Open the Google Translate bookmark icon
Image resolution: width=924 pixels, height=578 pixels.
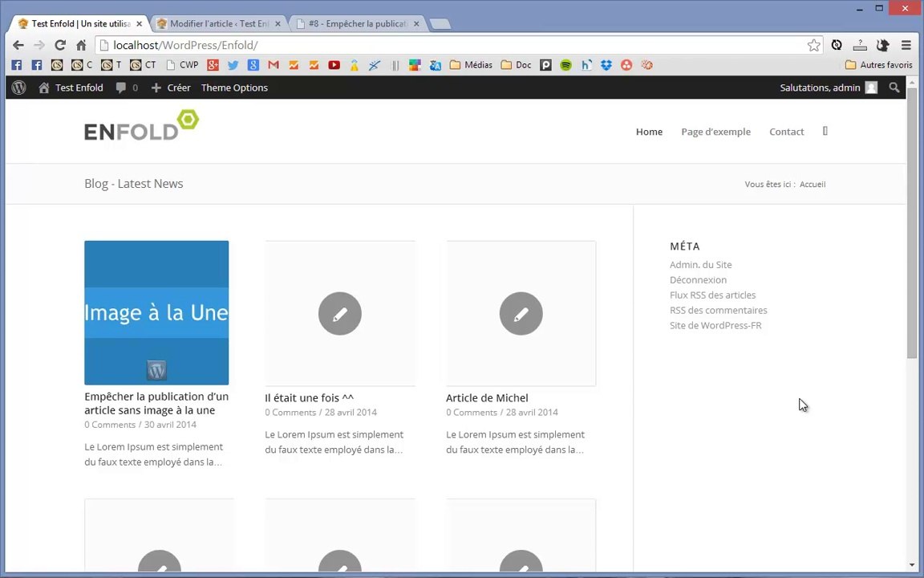click(436, 65)
